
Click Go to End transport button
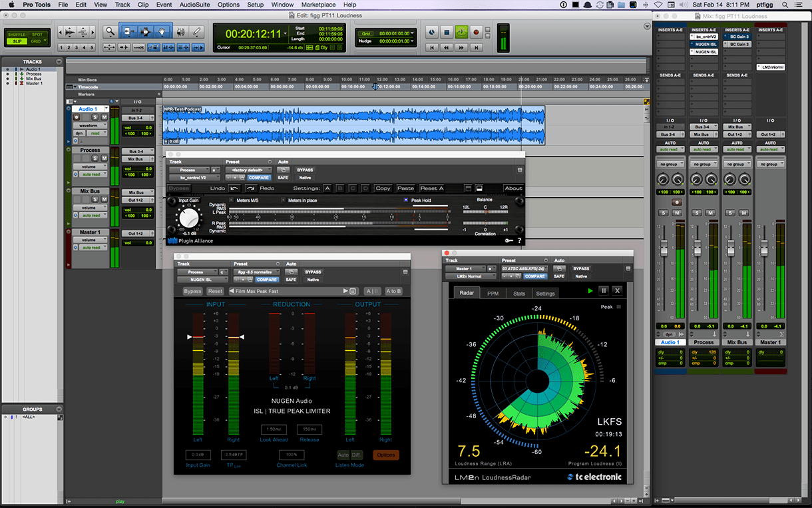pos(476,47)
